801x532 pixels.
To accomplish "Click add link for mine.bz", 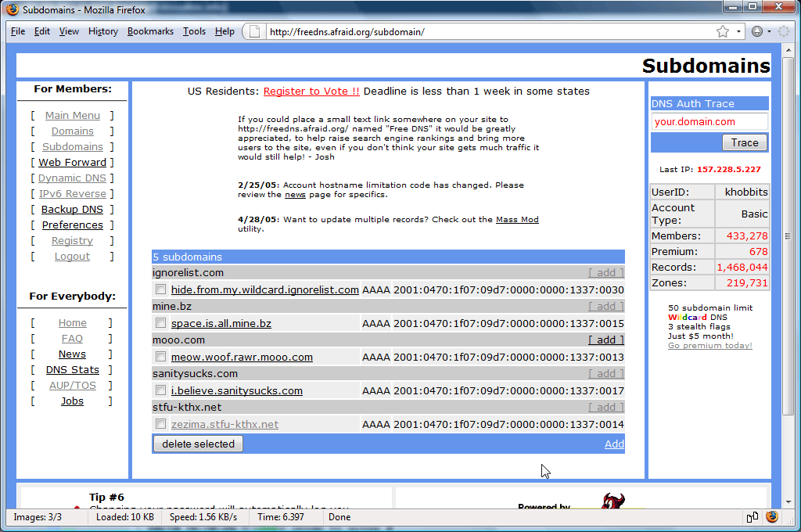I will click(x=606, y=306).
